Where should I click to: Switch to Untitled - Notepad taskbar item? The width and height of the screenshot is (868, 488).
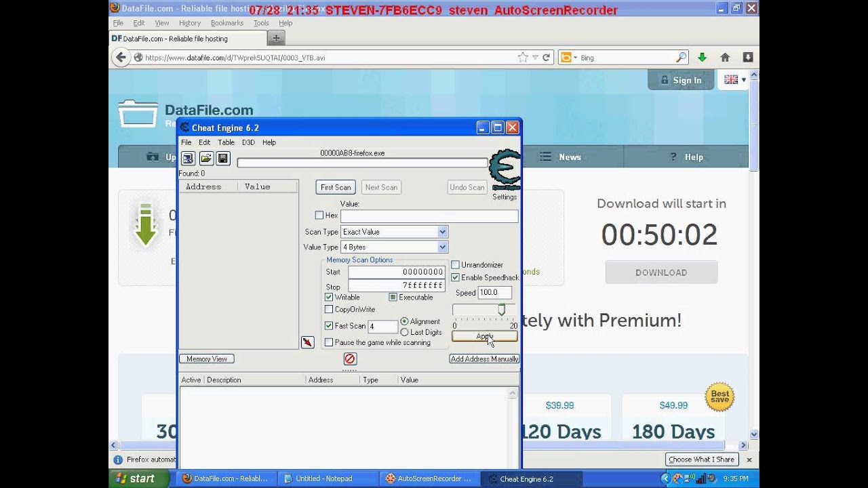[x=328, y=479]
